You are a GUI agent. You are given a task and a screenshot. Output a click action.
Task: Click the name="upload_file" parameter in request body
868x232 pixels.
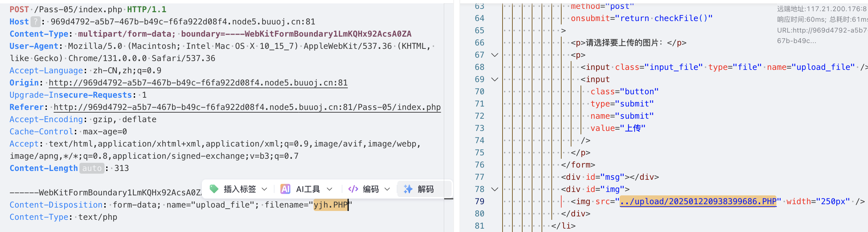213,205
